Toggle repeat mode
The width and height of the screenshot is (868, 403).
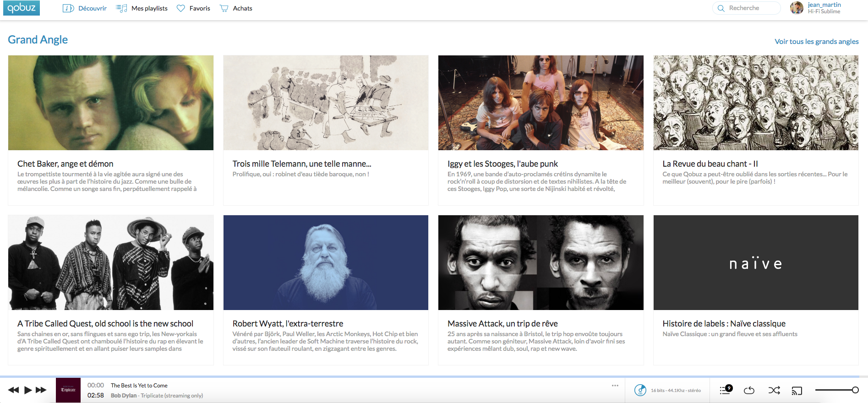point(749,390)
